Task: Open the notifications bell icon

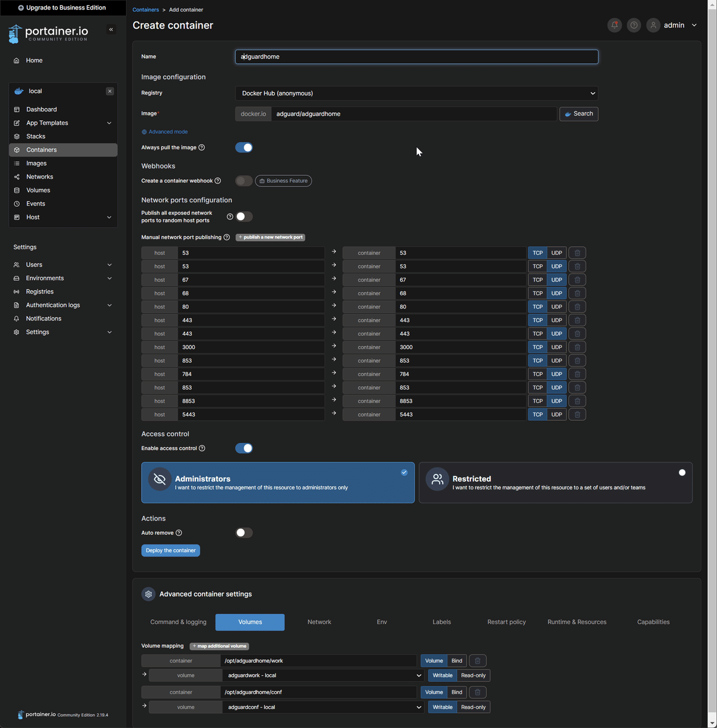Action: pyautogui.click(x=614, y=25)
